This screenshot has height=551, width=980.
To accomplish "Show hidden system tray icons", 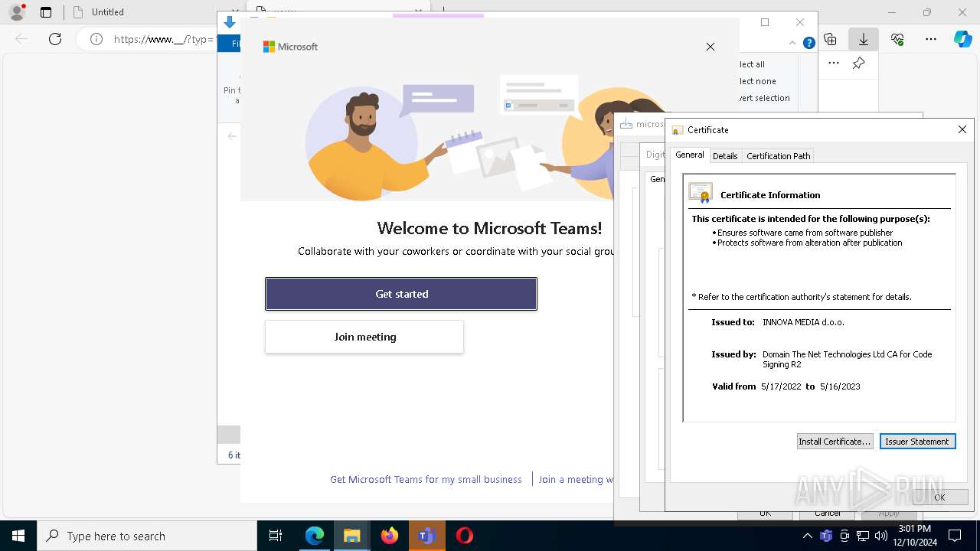I will coord(808,536).
